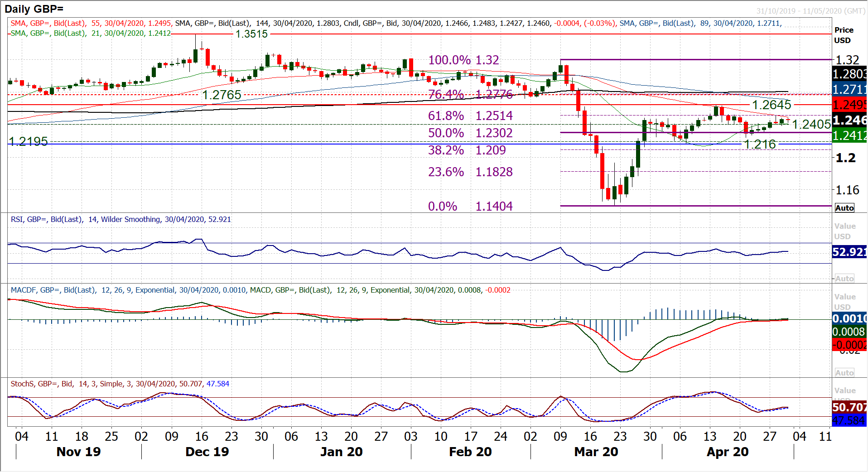Select the 50.0% 1.2302 Fibonacci label
Screen dimensions: 868x472
(x=470, y=133)
